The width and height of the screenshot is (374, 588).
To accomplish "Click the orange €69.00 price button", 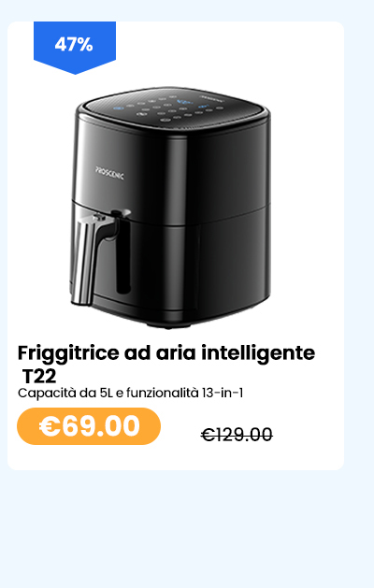I will (89, 426).
